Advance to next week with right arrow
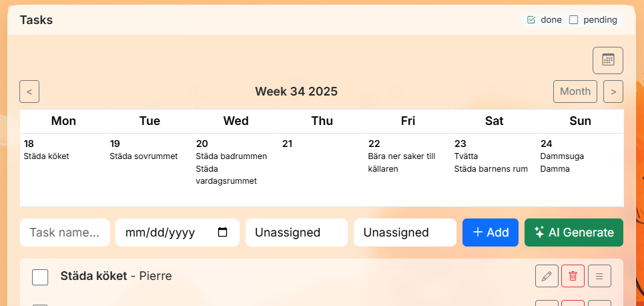644x306 pixels. [613, 92]
